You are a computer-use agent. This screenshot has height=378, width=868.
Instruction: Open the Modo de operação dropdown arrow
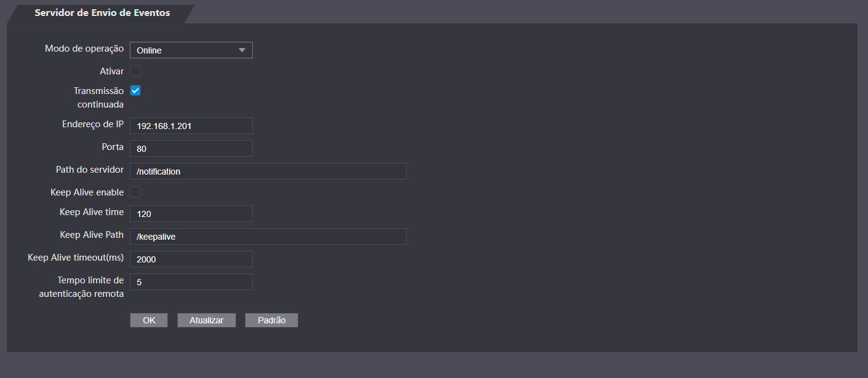pyautogui.click(x=242, y=50)
